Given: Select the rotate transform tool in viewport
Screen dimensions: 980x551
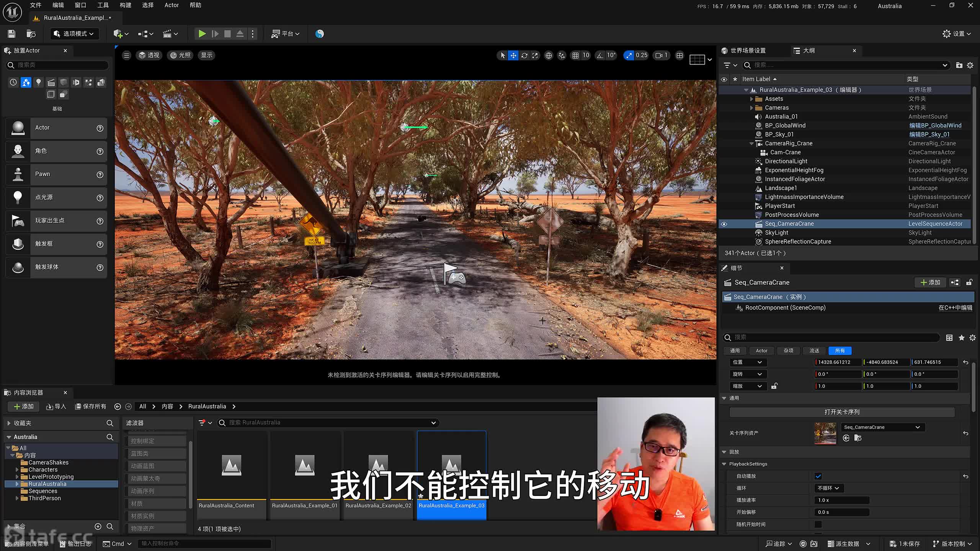Looking at the screenshot, I should [524, 55].
